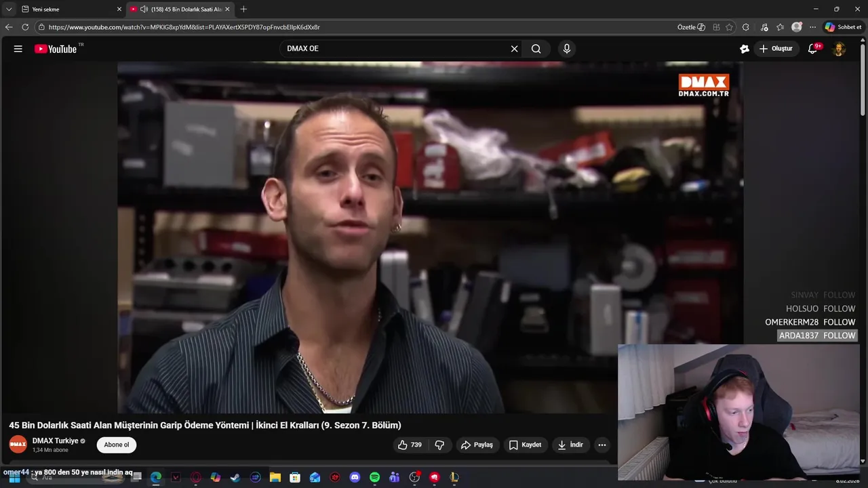This screenshot has height=488, width=868.
Task: Like the video with thumbs up
Action: (410, 445)
